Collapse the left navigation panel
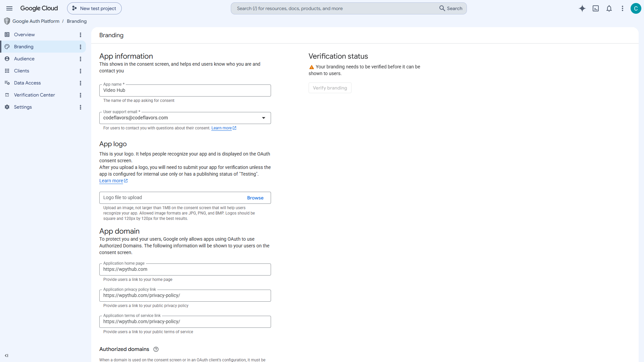644x362 pixels. tap(6, 356)
